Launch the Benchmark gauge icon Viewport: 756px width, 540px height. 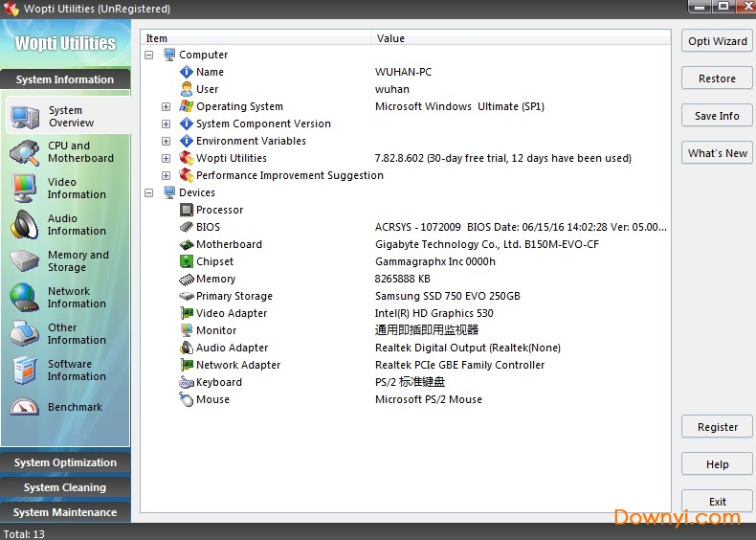pyautogui.click(x=24, y=407)
